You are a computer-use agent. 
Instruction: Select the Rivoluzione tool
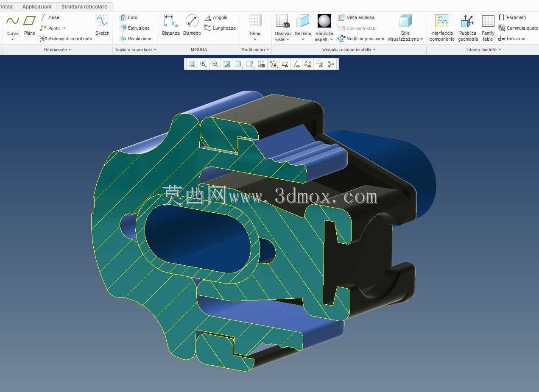coord(135,39)
